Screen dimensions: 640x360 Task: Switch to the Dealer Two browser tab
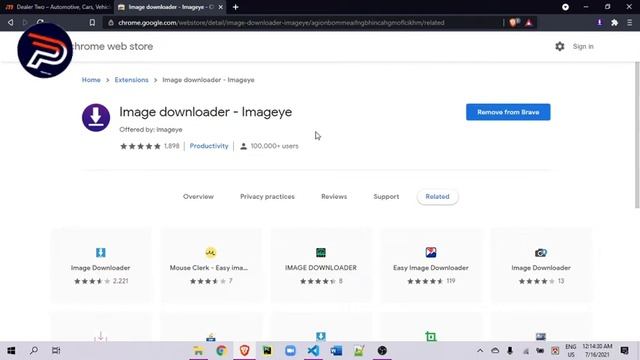57,7
